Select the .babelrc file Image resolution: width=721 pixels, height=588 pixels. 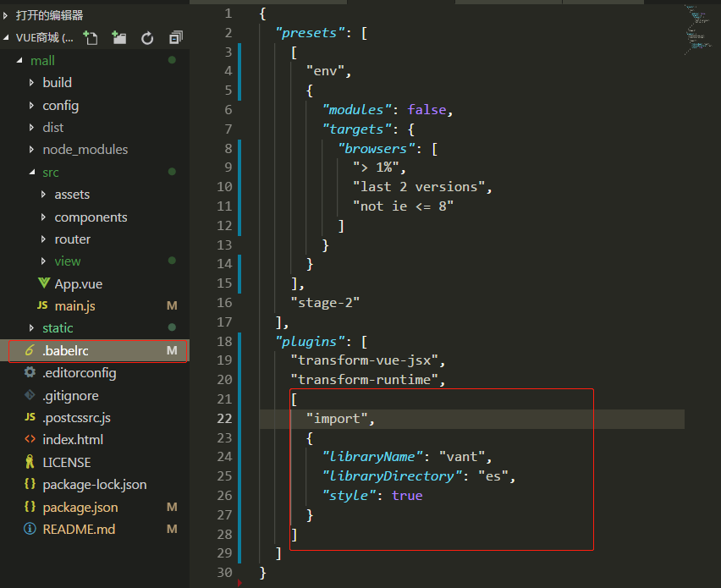click(x=95, y=351)
